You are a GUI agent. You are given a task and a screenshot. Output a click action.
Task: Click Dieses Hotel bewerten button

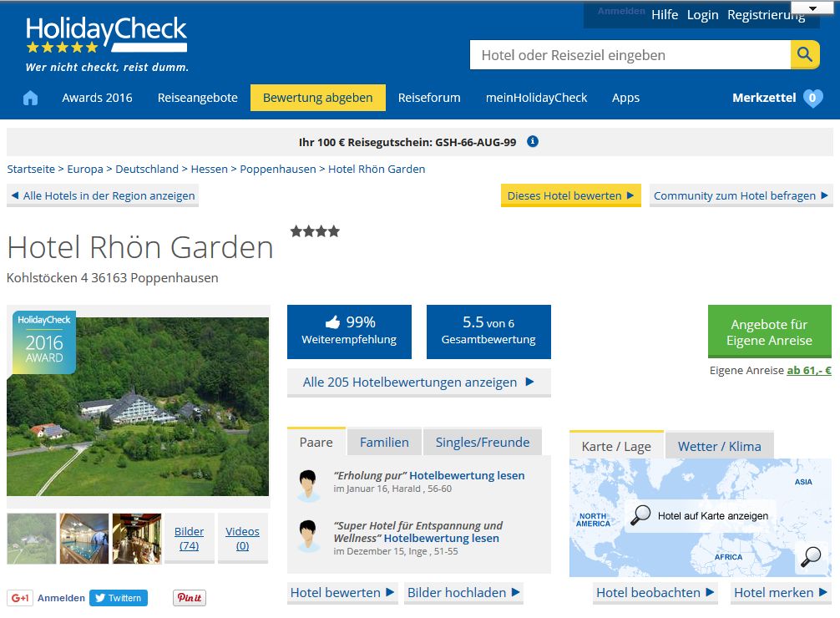pos(570,195)
